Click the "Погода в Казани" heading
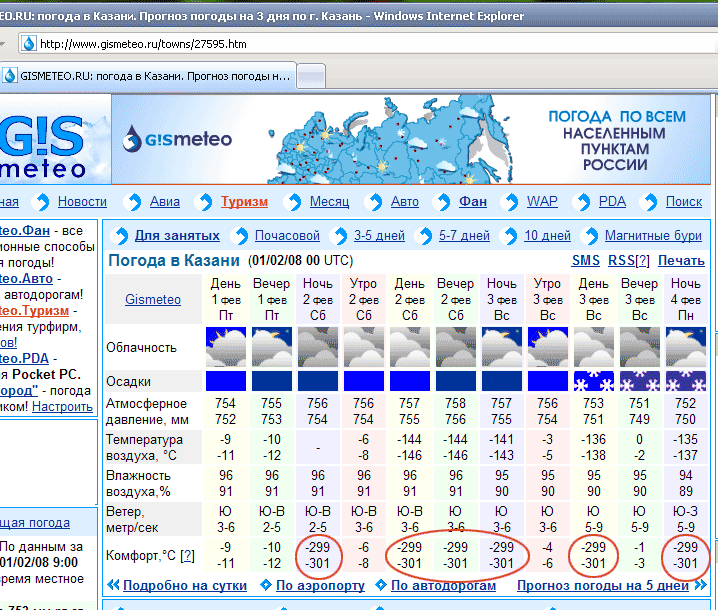 pos(174,260)
